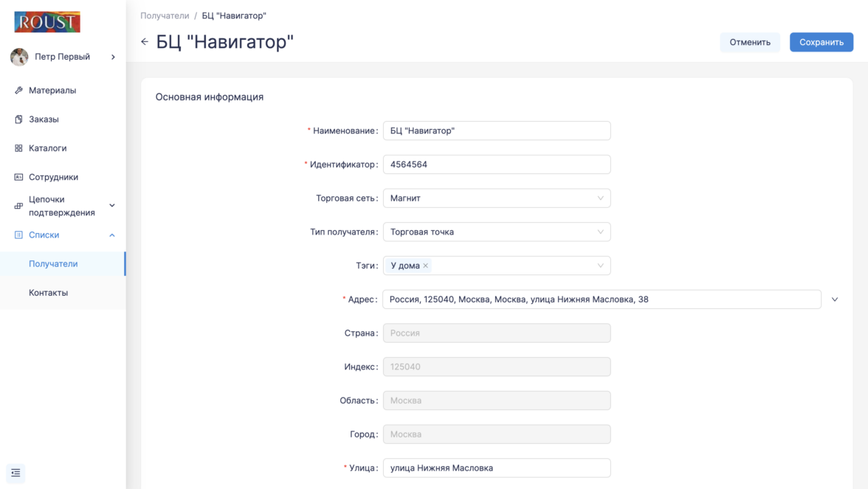Focus the Адрес input field
Image resolution: width=868 pixels, height=489 pixels.
tap(602, 299)
